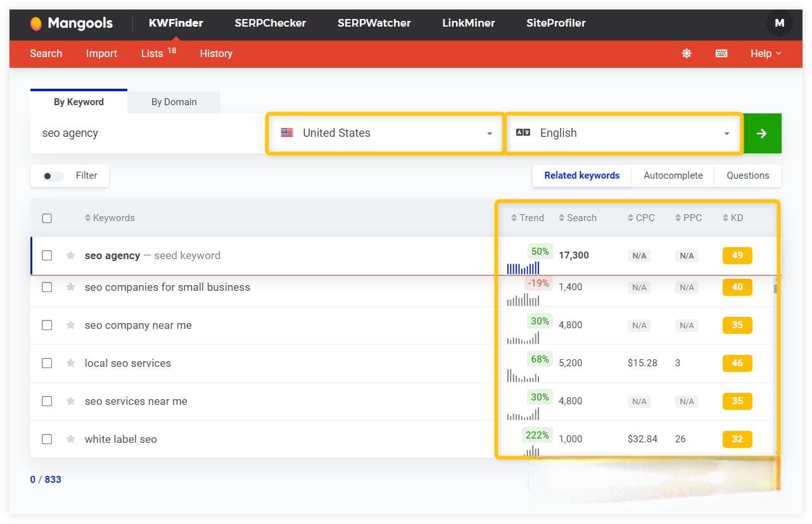The height and width of the screenshot is (524, 812).
Task: Open the keyboard shortcuts icon
Action: point(721,54)
